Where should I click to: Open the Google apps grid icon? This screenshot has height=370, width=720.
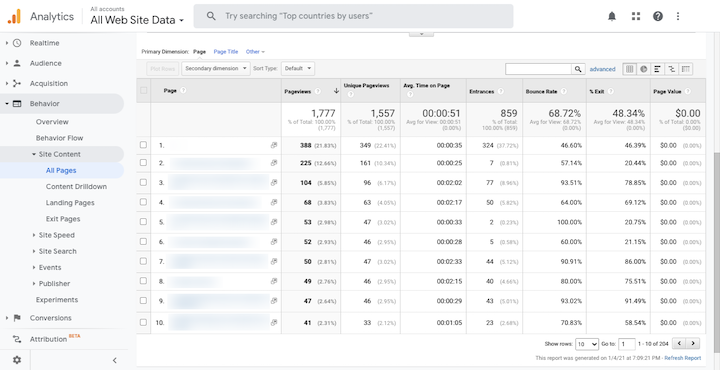(x=636, y=17)
